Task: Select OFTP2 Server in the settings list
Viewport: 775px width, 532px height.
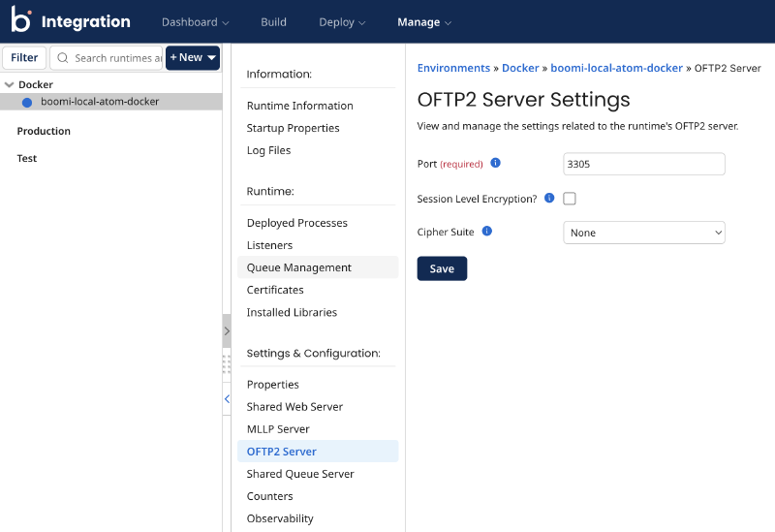Action: pos(318,452)
